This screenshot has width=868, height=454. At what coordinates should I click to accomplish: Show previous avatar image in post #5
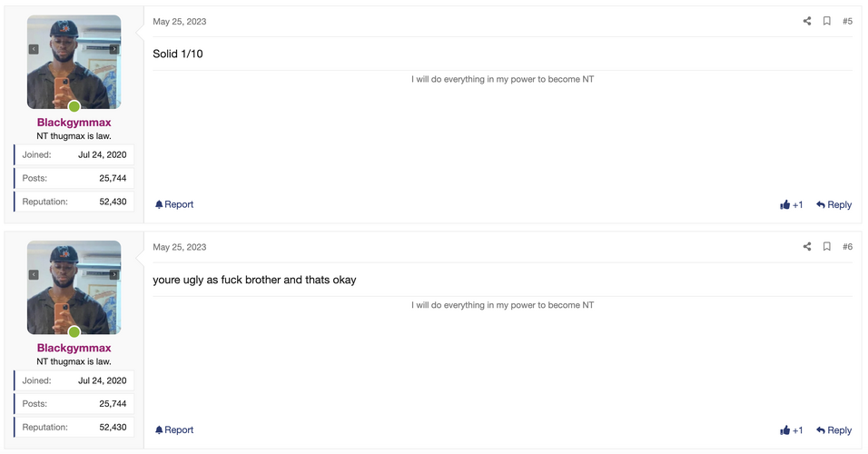(34, 49)
